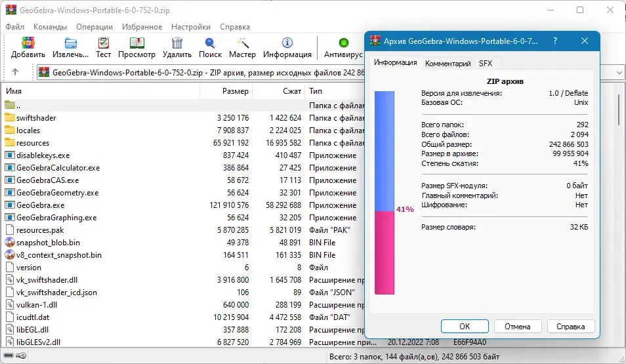Screen dimensions: 626x364
Task: Launch the Мастер (Wizard) toolbar icon
Action: point(242,43)
